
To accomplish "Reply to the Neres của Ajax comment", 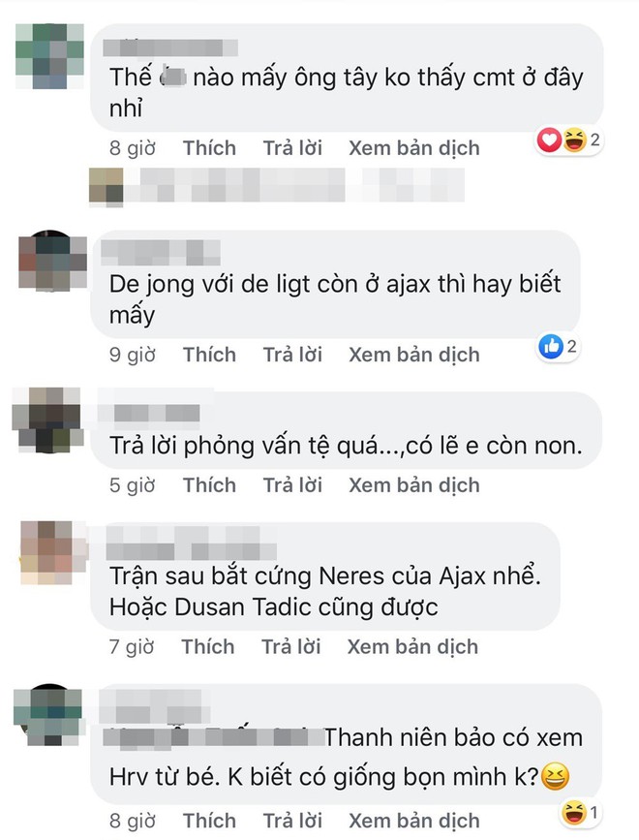I will pyautogui.click(x=291, y=646).
